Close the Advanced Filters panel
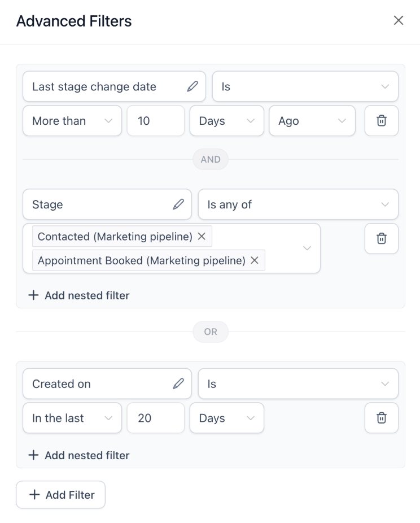Viewport: 420px width, 523px height. click(399, 21)
